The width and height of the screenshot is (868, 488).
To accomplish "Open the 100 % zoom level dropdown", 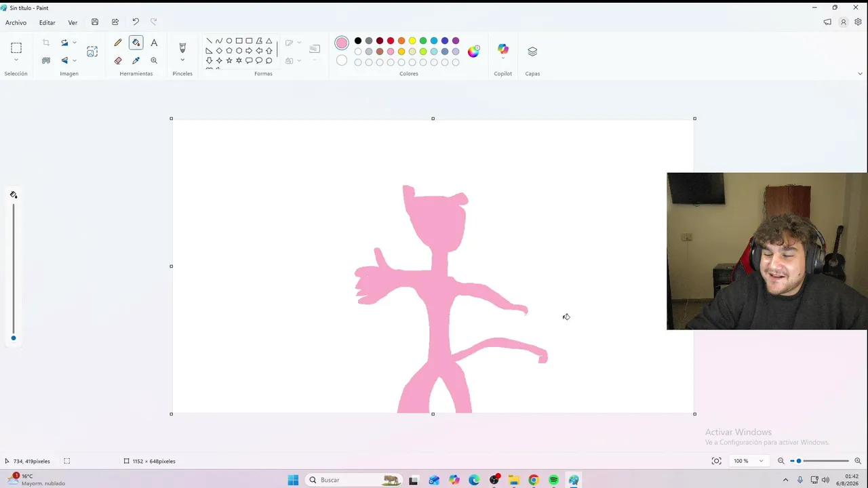I will (748, 461).
